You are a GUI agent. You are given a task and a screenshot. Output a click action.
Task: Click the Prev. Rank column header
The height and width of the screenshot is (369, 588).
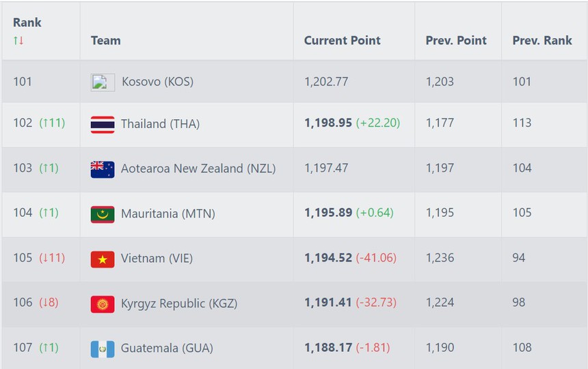pyautogui.click(x=542, y=40)
